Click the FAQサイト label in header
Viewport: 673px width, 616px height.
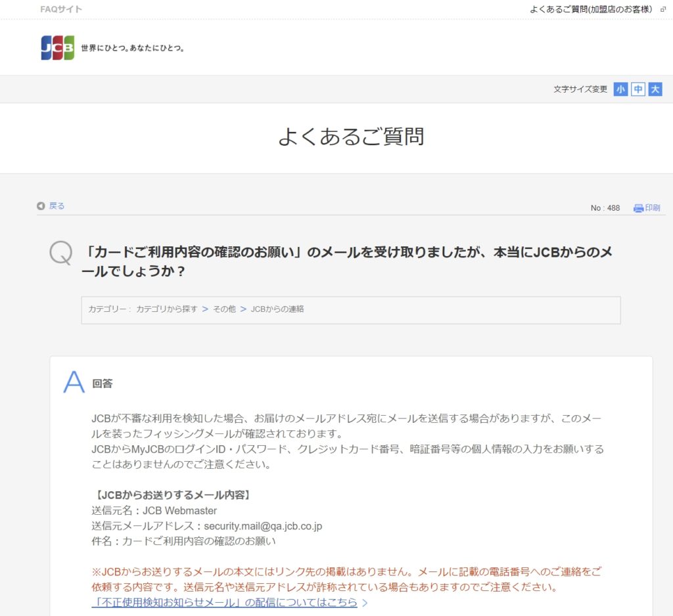[x=61, y=10]
